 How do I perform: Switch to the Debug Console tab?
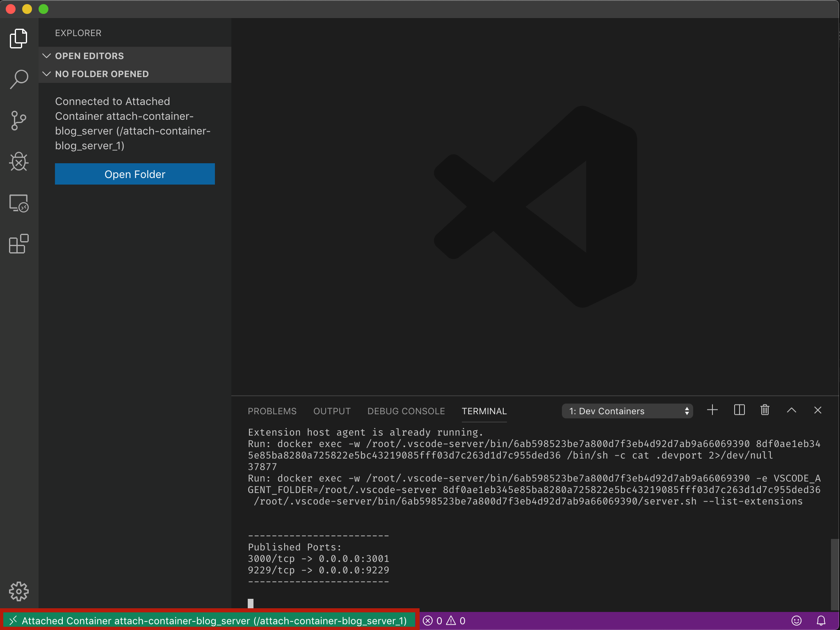click(406, 411)
